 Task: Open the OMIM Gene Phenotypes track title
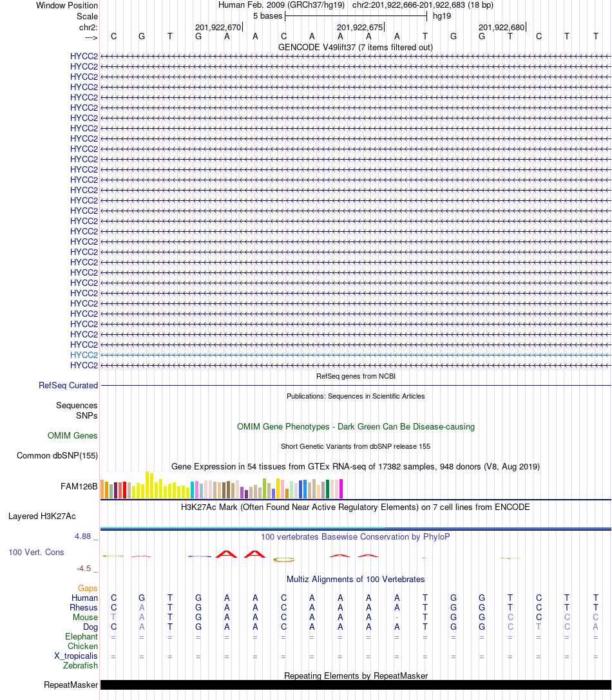tap(356, 427)
